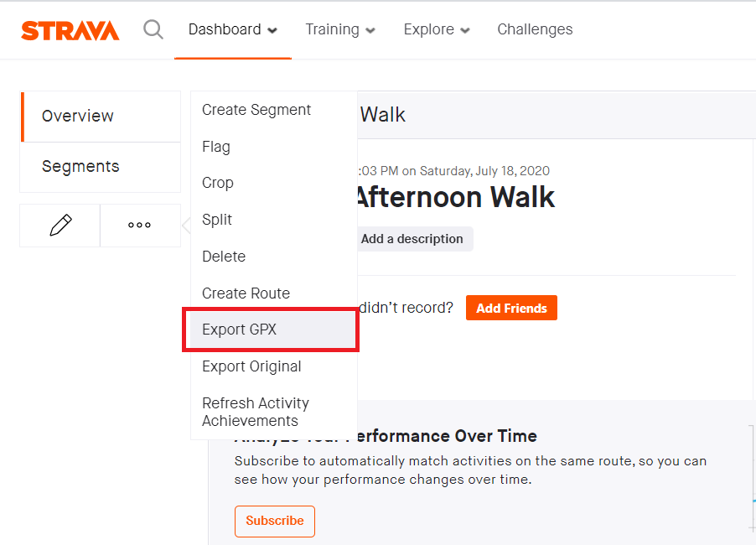Choose Split from the actions menu
This screenshot has height=545, width=756.
pyautogui.click(x=217, y=220)
